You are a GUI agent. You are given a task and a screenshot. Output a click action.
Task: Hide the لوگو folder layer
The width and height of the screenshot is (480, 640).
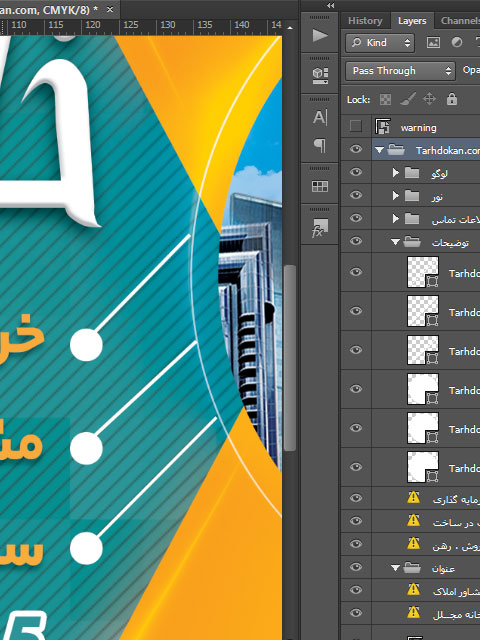pos(356,172)
